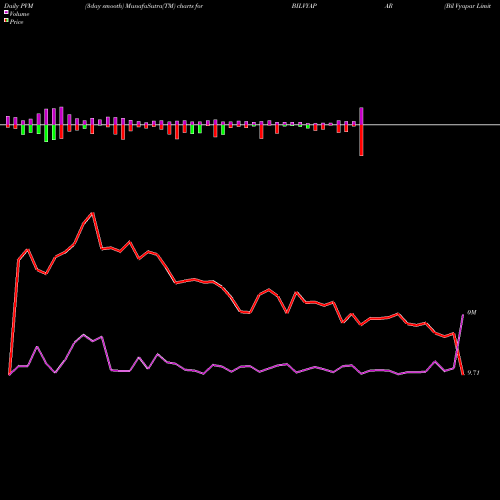Click the '(3day smooth) MunafaSutra(TM) charts for' text

click(x=144, y=6)
